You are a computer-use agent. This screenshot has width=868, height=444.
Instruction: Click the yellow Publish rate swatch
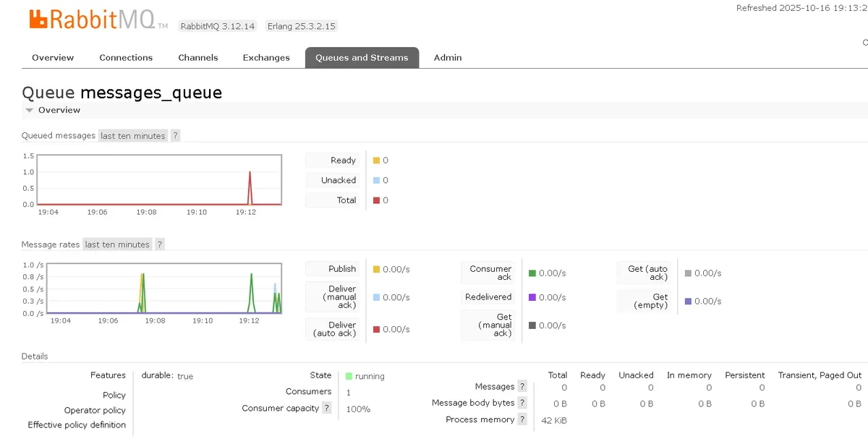[376, 269]
